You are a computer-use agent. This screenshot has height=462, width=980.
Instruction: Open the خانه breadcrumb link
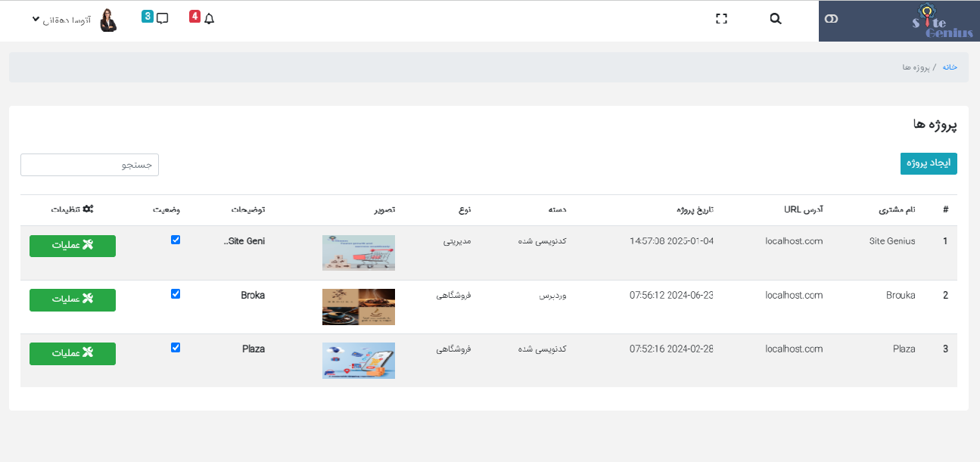(948, 67)
